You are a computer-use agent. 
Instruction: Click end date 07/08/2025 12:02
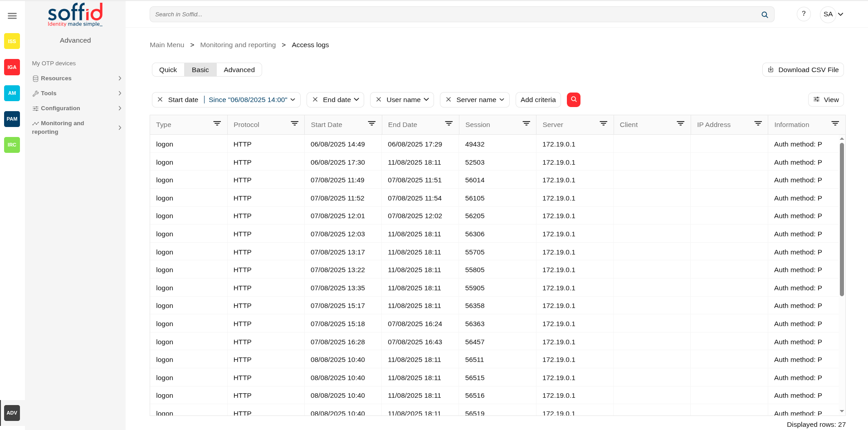414,216
